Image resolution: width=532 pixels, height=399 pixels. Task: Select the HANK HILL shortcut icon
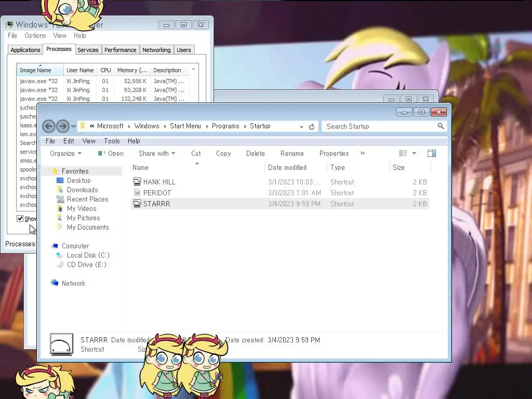137,181
